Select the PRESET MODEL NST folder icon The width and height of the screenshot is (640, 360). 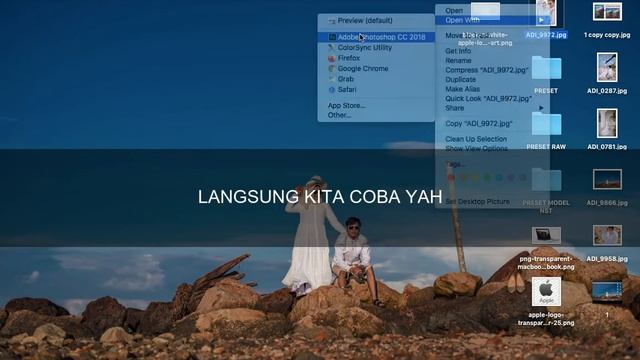click(x=546, y=179)
